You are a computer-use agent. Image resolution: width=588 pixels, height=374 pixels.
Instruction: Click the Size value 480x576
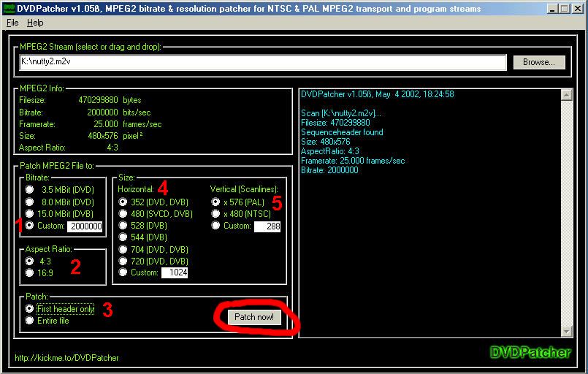[103, 136]
